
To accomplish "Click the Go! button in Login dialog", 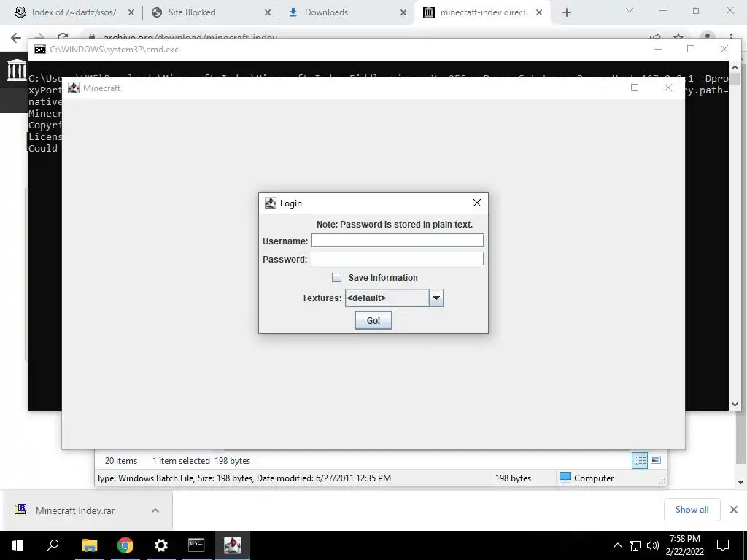I will pos(373,321).
